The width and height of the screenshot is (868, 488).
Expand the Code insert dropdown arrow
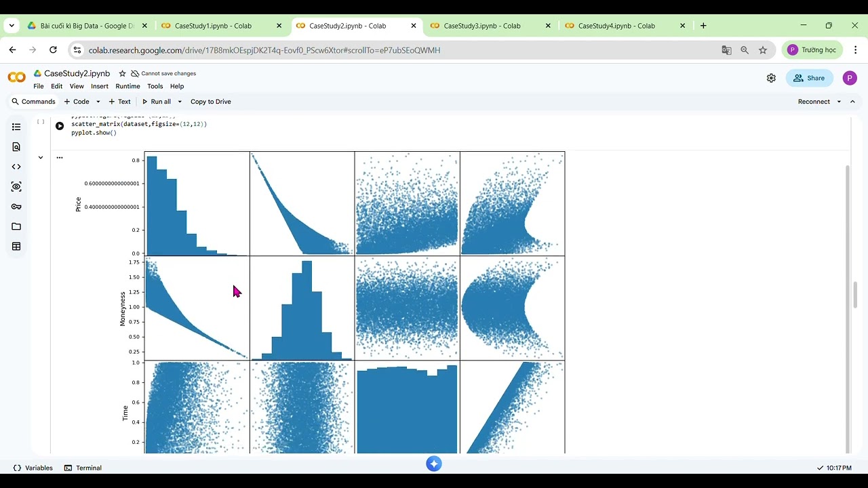98,102
